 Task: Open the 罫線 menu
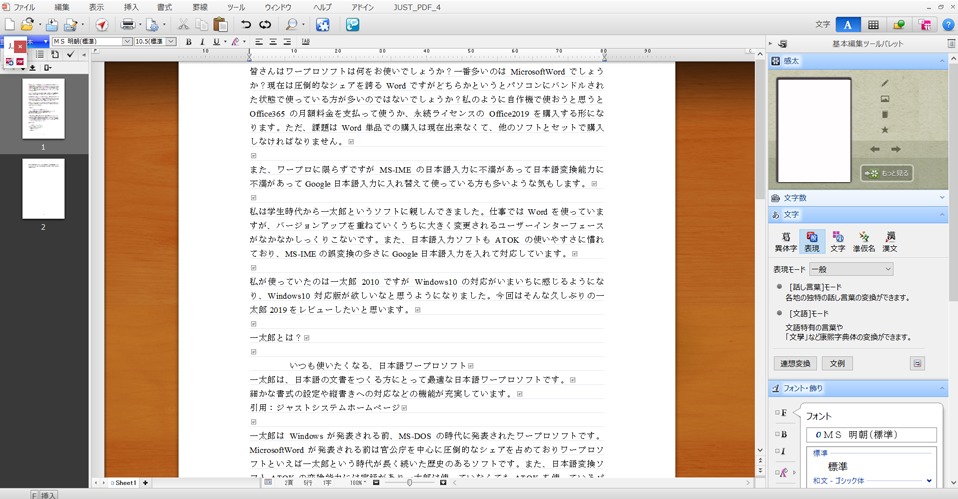coord(200,7)
